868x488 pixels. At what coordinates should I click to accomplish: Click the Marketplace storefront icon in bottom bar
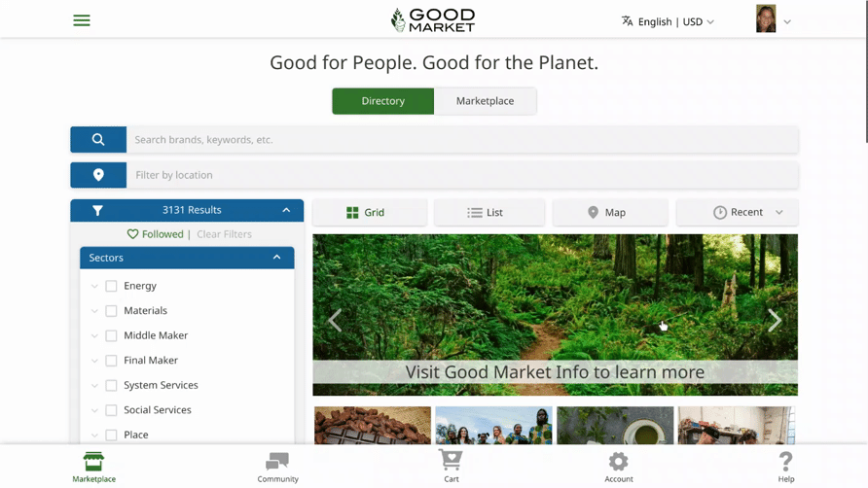[93, 462]
